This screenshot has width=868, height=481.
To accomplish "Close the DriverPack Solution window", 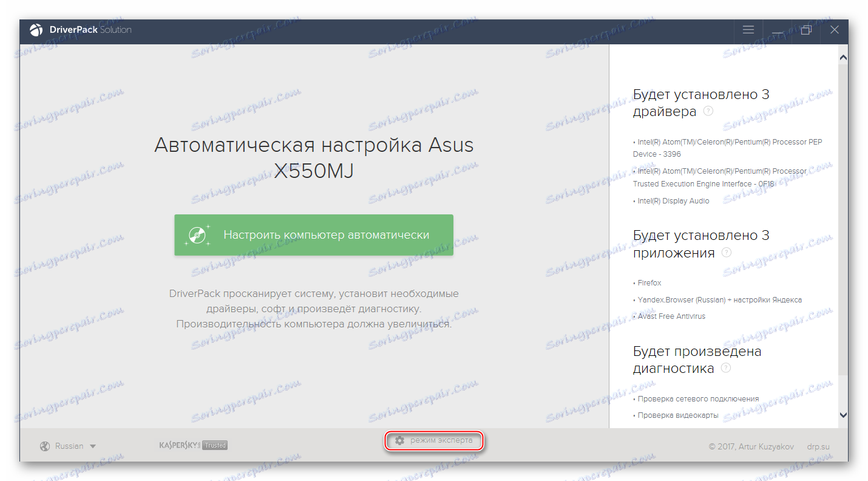I will click(x=835, y=30).
